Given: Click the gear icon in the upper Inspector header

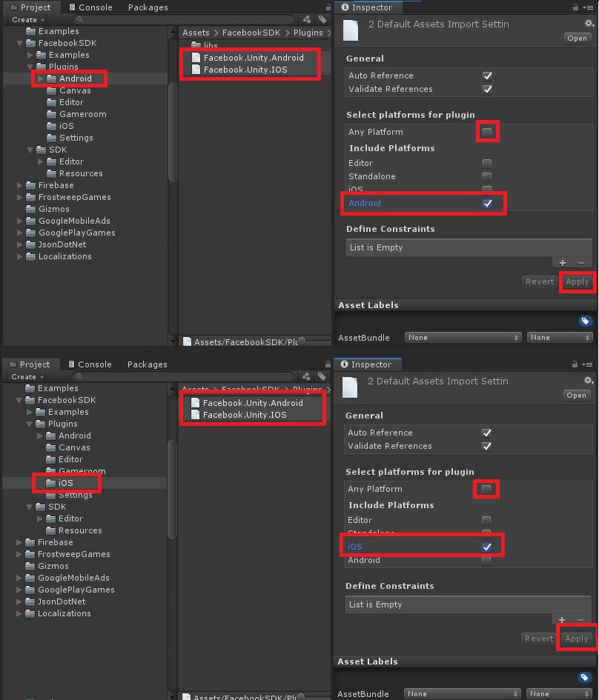Looking at the screenshot, I should (589, 23).
